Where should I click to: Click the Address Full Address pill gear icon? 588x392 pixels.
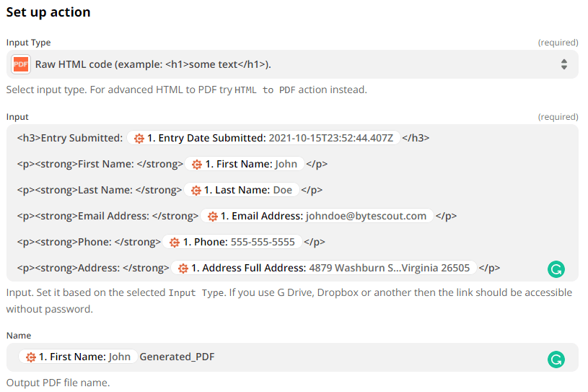(x=183, y=268)
